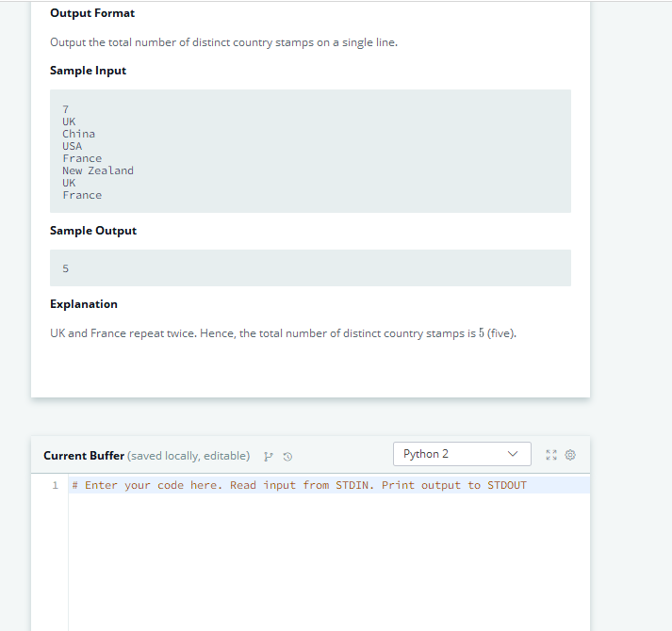The width and height of the screenshot is (672, 631).
Task: Click line number 1 in gutter
Action: pyautogui.click(x=55, y=485)
